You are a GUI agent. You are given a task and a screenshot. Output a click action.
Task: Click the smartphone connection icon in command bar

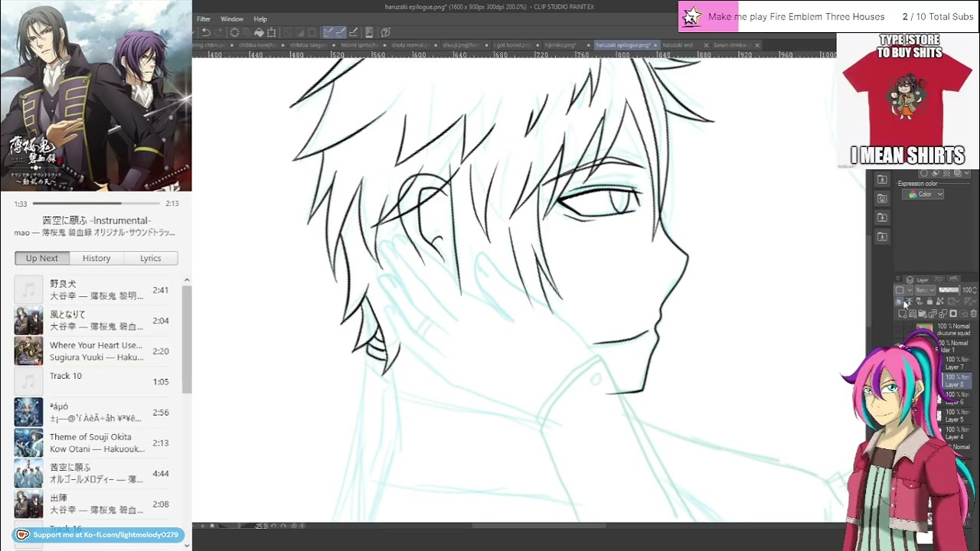pos(369,32)
